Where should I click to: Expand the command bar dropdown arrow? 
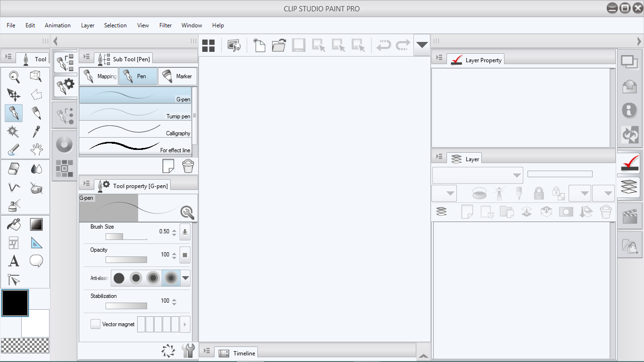(422, 45)
